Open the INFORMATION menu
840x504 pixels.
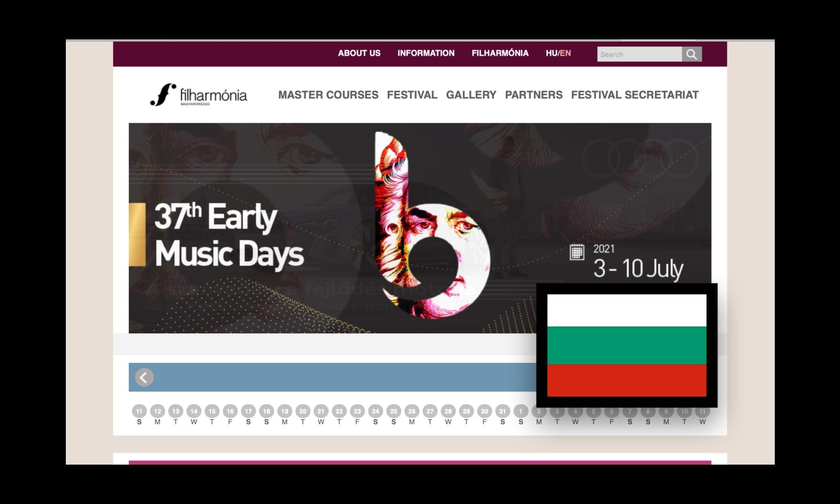coord(426,53)
